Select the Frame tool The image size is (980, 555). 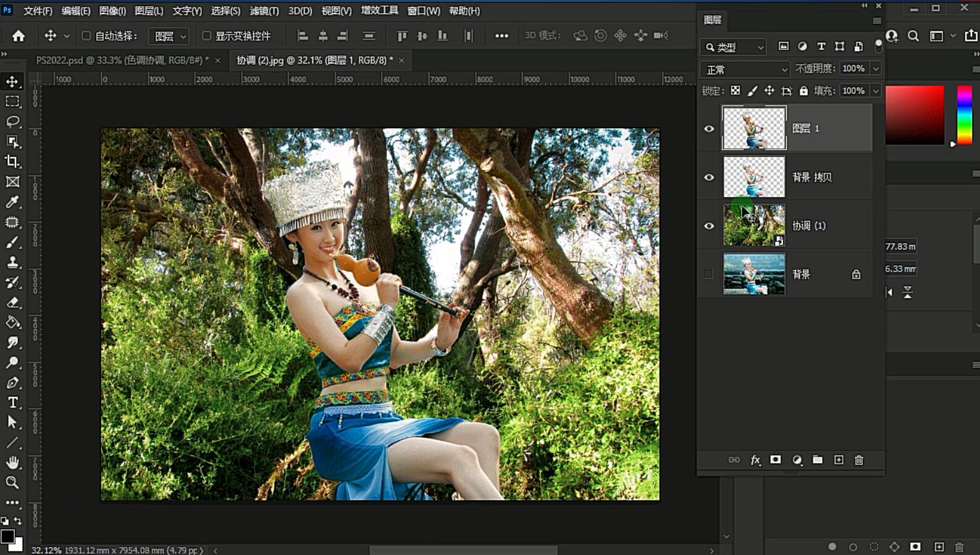pos(12,182)
